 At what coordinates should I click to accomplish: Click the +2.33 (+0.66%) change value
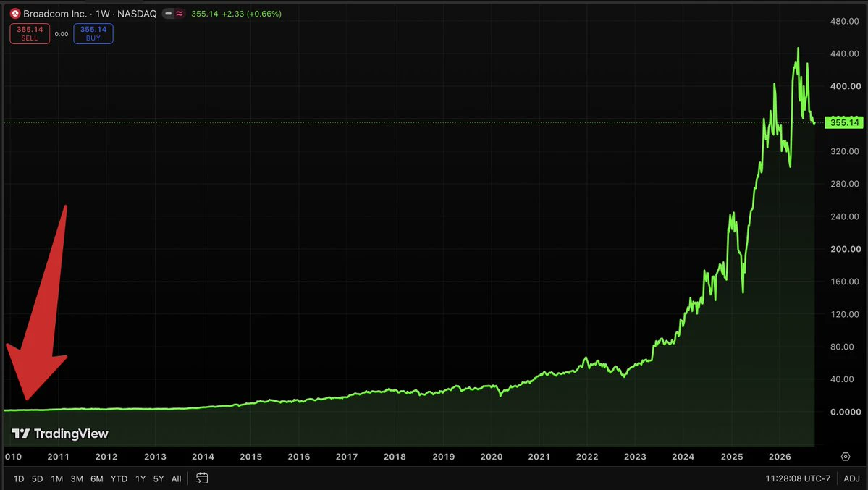pyautogui.click(x=252, y=13)
